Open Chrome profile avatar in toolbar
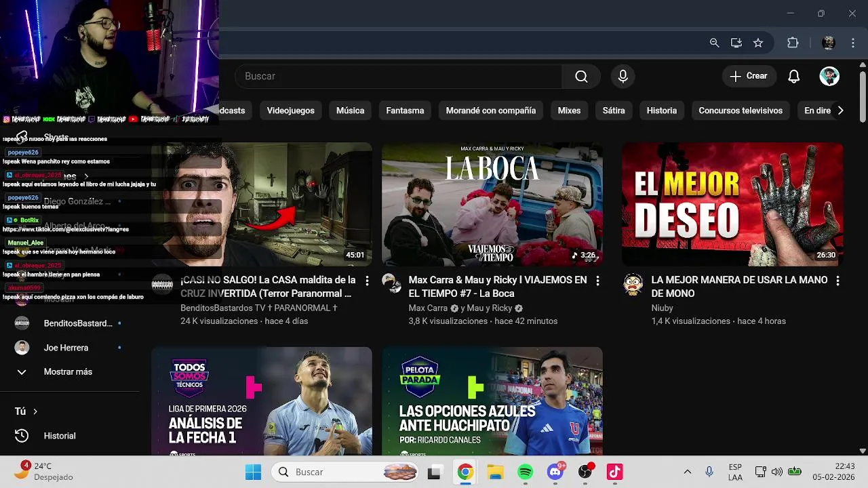Screen dimensions: 868x488 (x=829, y=43)
